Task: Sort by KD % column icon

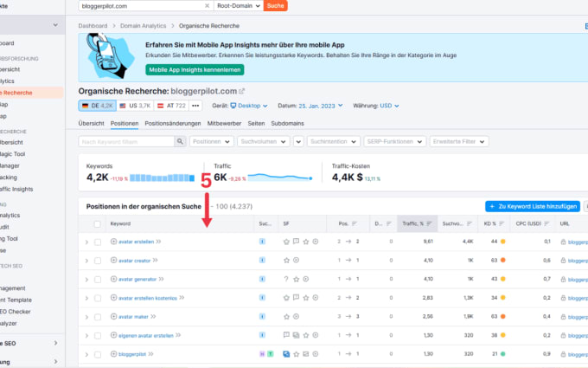Action: pyautogui.click(x=502, y=223)
